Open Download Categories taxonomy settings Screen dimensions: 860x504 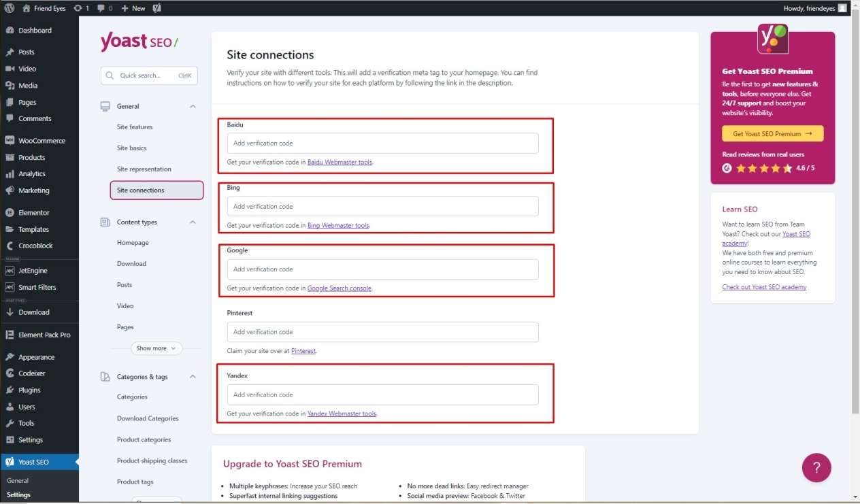point(148,419)
